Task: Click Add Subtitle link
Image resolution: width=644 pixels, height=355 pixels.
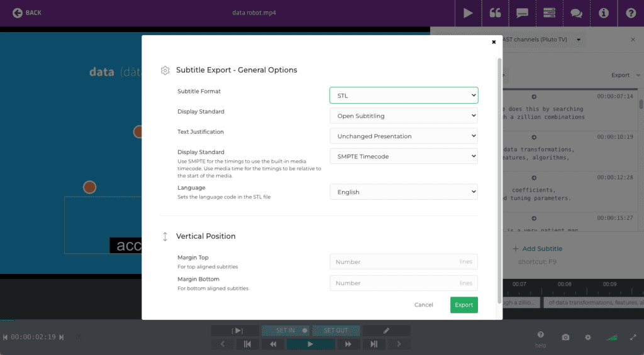Action: (537, 248)
